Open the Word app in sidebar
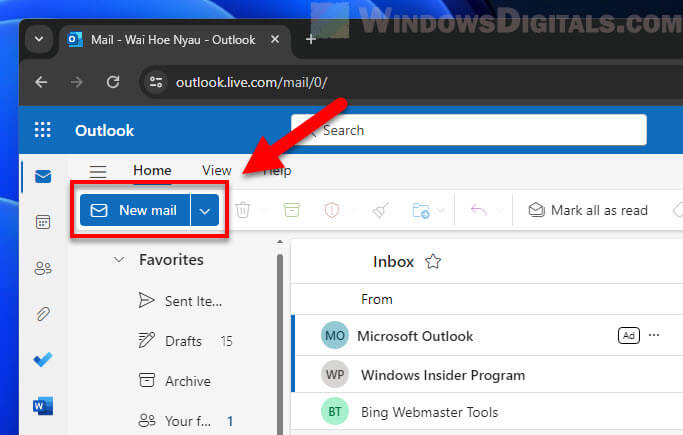The height and width of the screenshot is (435, 683). pos(43,406)
